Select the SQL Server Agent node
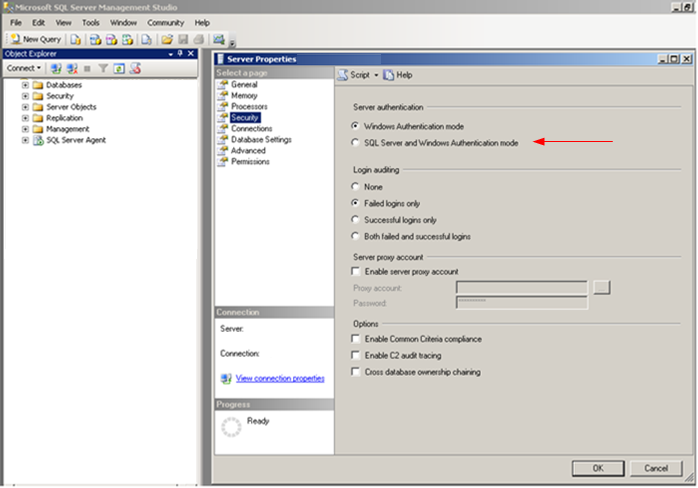The image size is (698, 488). coord(76,140)
